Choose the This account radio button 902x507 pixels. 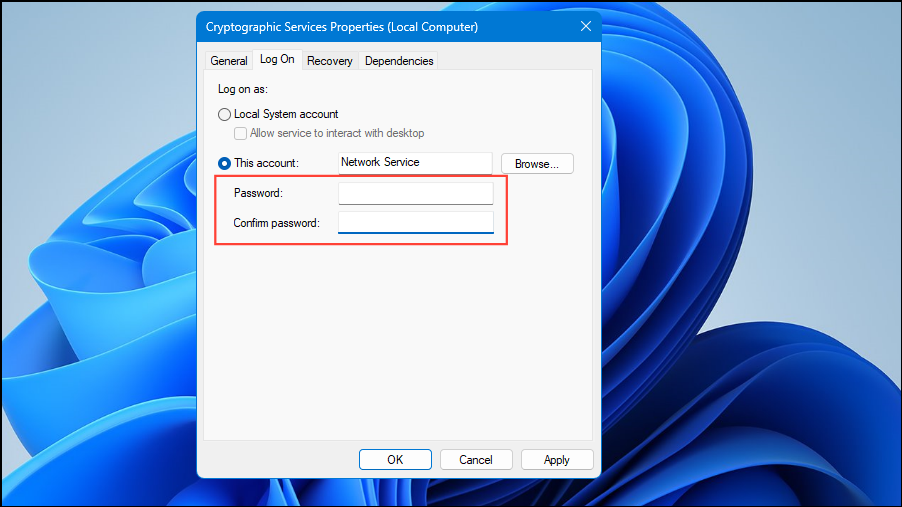[x=224, y=163]
